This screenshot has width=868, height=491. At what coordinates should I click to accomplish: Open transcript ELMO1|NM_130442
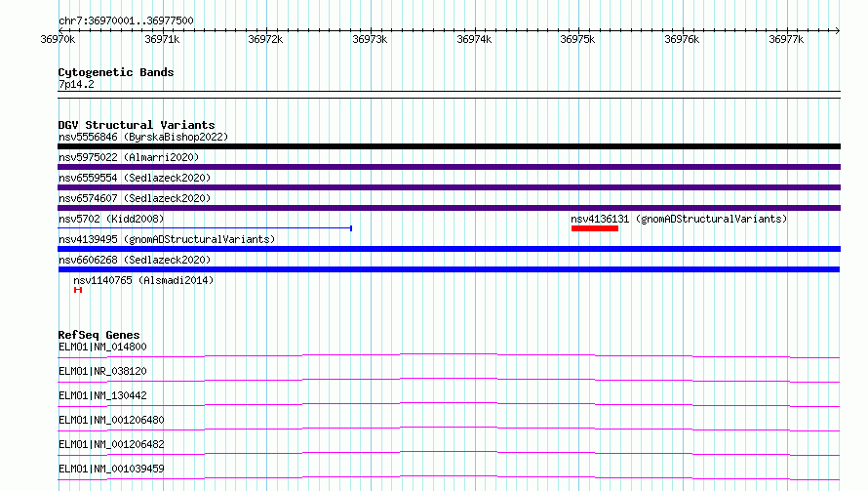click(102, 395)
